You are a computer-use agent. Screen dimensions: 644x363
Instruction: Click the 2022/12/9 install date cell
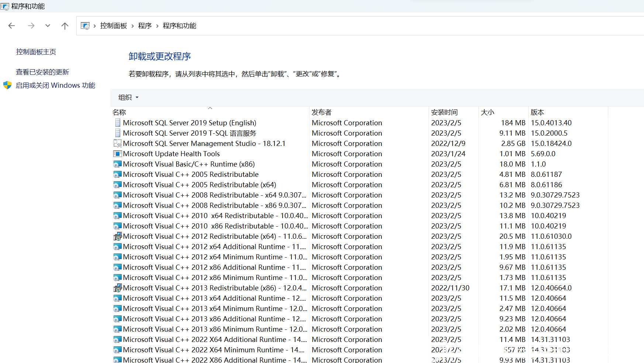coord(448,143)
